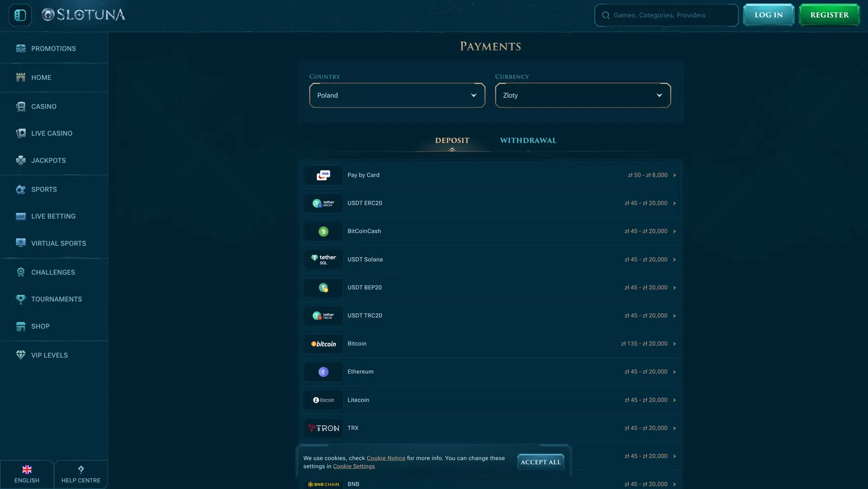This screenshot has width=868, height=489.
Task: Click the TRON payment logo
Action: tap(323, 428)
